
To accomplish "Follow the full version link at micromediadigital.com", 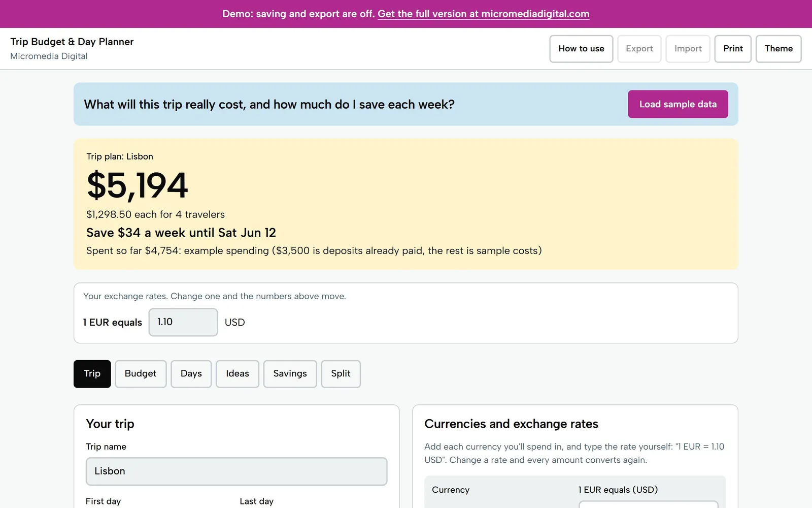I will pos(483,14).
